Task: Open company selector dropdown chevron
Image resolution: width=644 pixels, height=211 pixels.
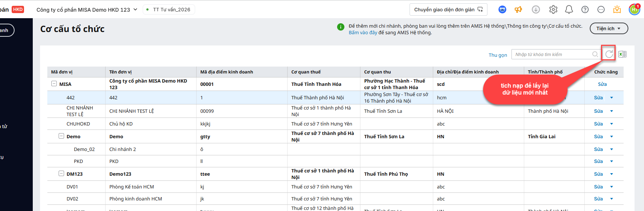Action: click(x=135, y=9)
